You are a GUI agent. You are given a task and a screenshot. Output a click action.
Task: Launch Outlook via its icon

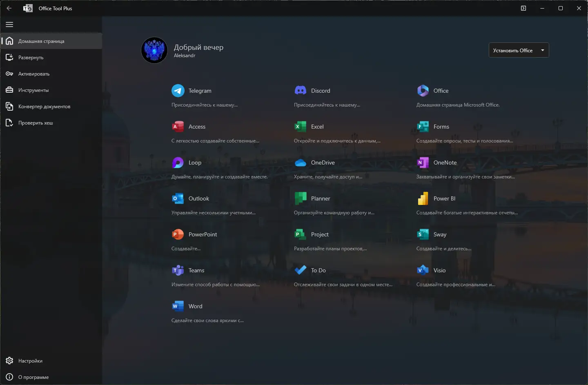click(178, 198)
